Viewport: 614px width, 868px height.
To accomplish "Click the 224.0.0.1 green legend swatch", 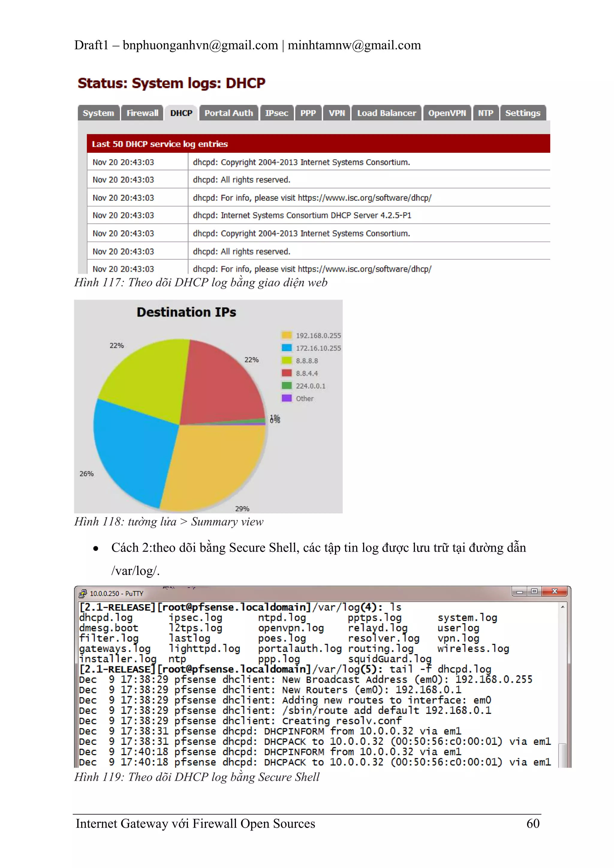I will tap(287, 386).
